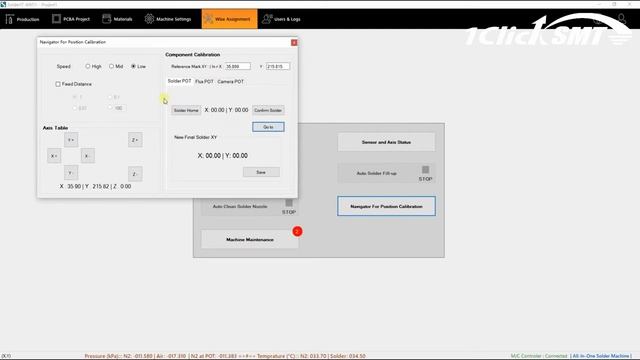Screen dimensions: 640x360
Task: Click the Axis Table heading
Action: pyautogui.click(x=56, y=128)
